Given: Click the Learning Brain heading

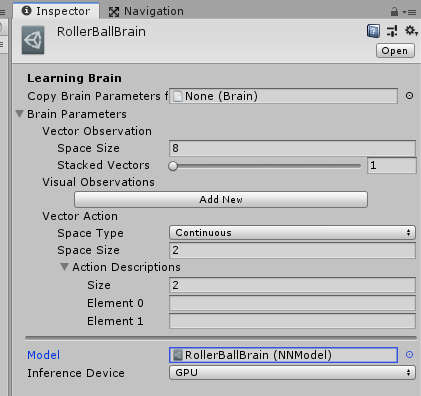Looking at the screenshot, I should coord(74,78).
